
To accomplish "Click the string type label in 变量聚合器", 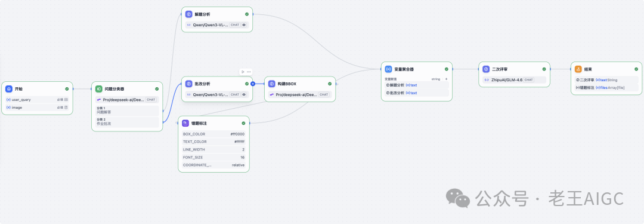I will coord(435,79).
